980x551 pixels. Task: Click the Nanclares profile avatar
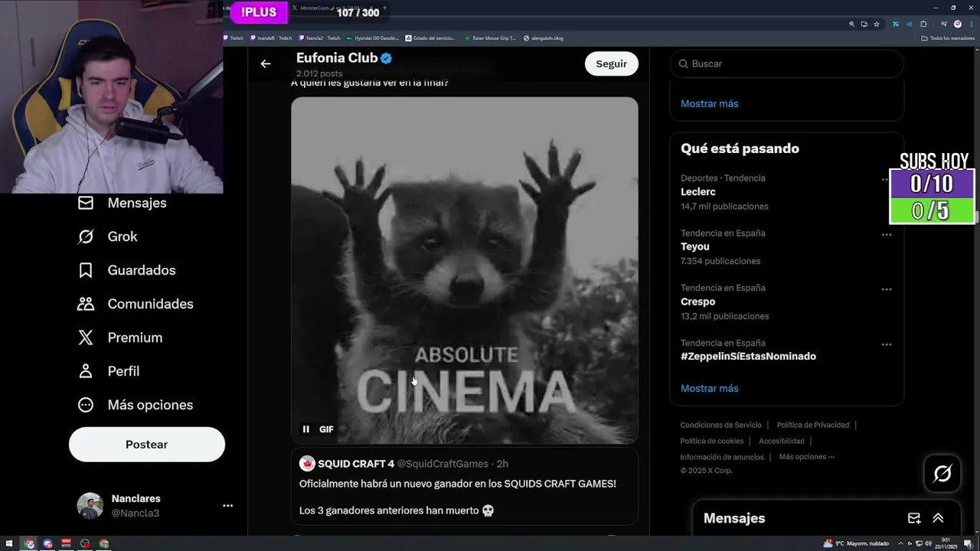click(x=90, y=506)
